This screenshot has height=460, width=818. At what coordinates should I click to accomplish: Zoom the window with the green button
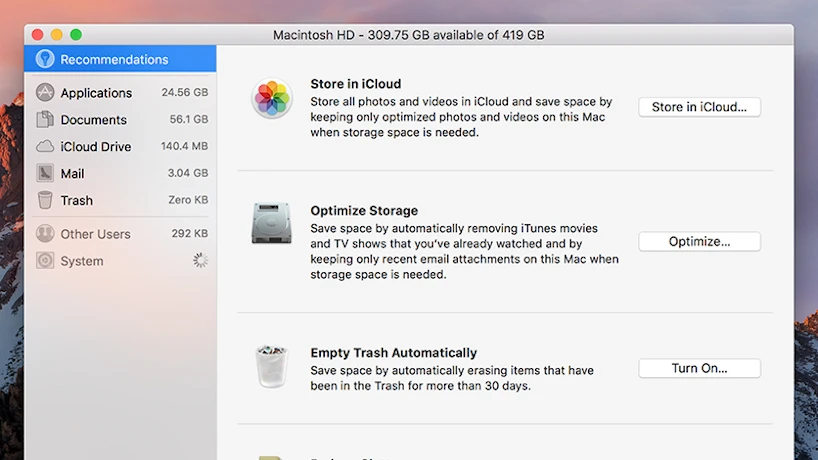[x=75, y=35]
